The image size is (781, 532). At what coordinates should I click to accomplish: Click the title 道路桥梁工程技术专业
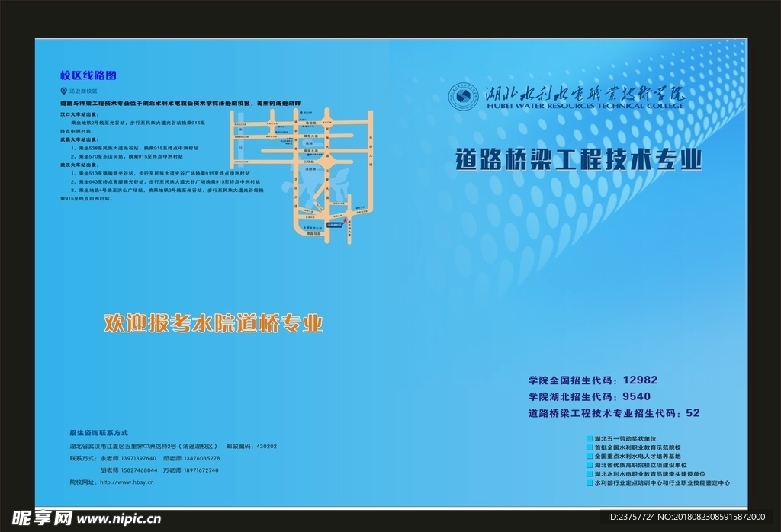click(579, 160)
